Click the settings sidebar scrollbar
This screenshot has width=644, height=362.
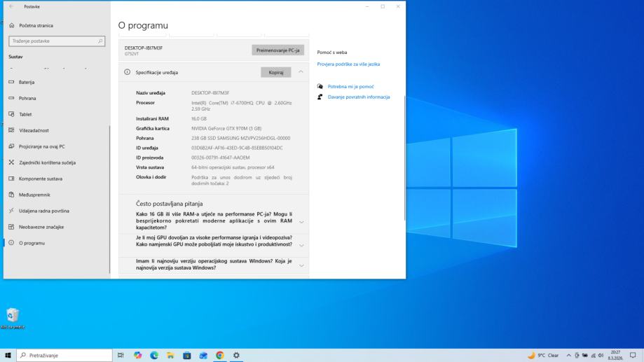(109, 199)
